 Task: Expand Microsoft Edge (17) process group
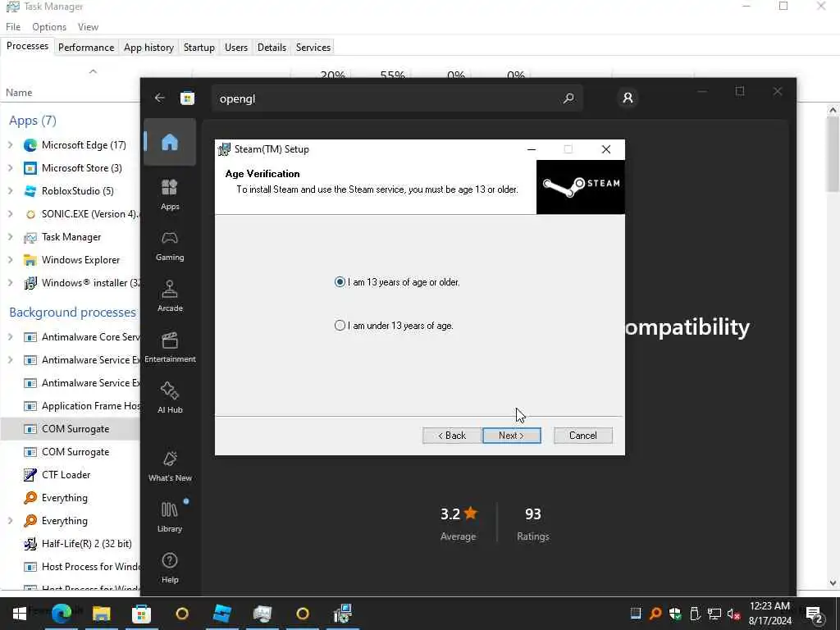[10, 144]
